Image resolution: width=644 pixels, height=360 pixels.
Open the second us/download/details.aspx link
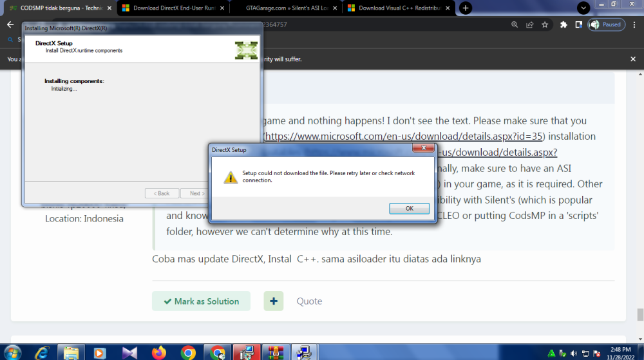click(x=497, y=152)
